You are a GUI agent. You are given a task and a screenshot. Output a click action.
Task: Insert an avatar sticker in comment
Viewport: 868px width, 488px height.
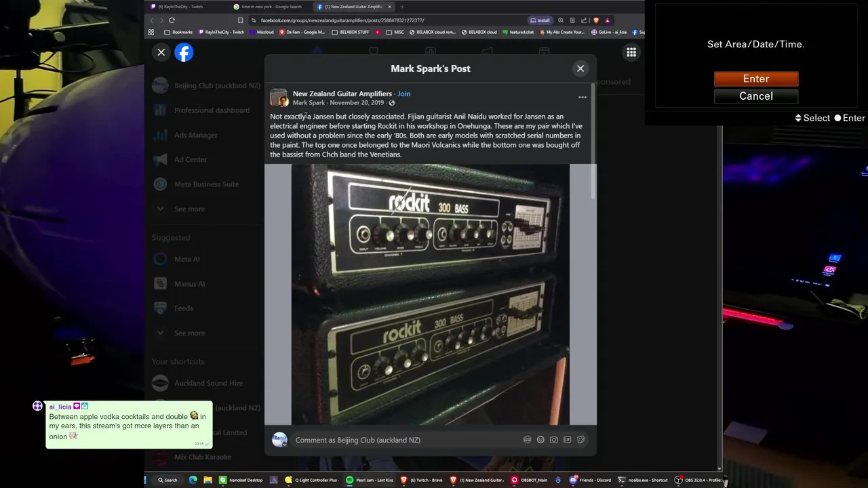527,440
